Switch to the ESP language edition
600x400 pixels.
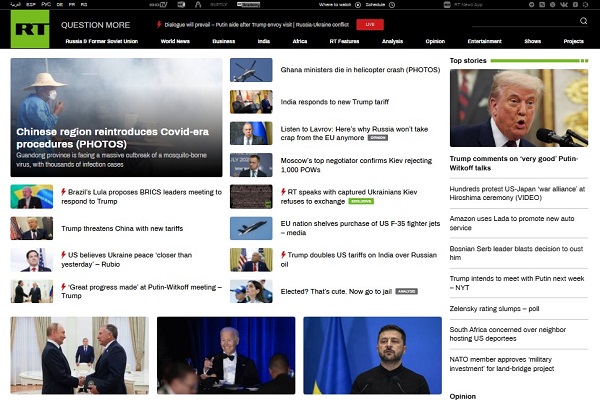31,5
